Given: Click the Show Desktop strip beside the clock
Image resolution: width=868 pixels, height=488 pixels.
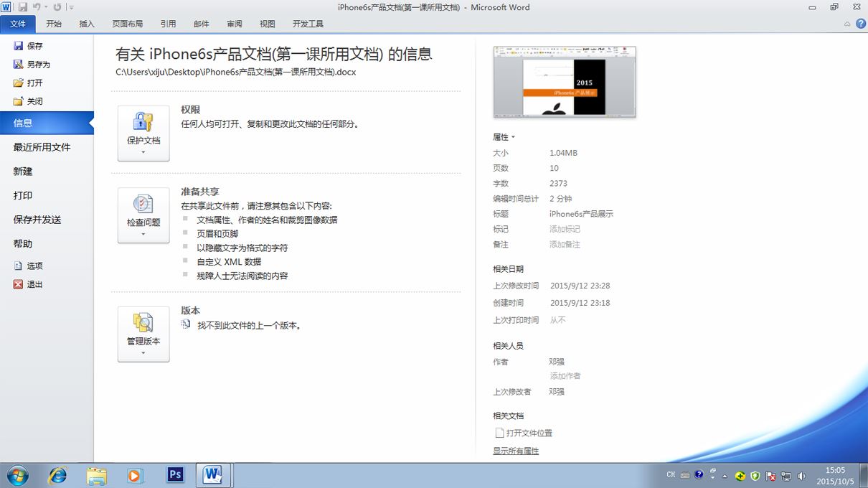Looking at the screenshot, I should [x=863, y=476].
